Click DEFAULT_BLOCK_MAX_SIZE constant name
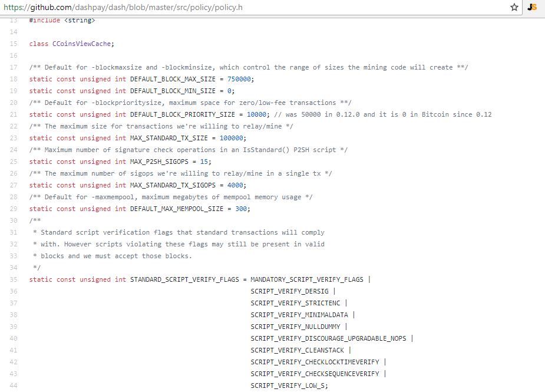Image resolution: width=545 pixels, height=392 pixels. (173, 80)
